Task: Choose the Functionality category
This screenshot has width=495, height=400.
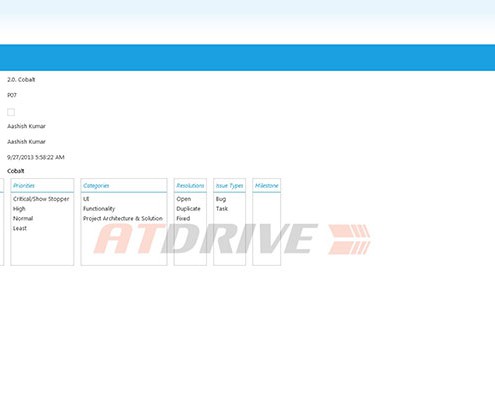Action: coord(99,209)
